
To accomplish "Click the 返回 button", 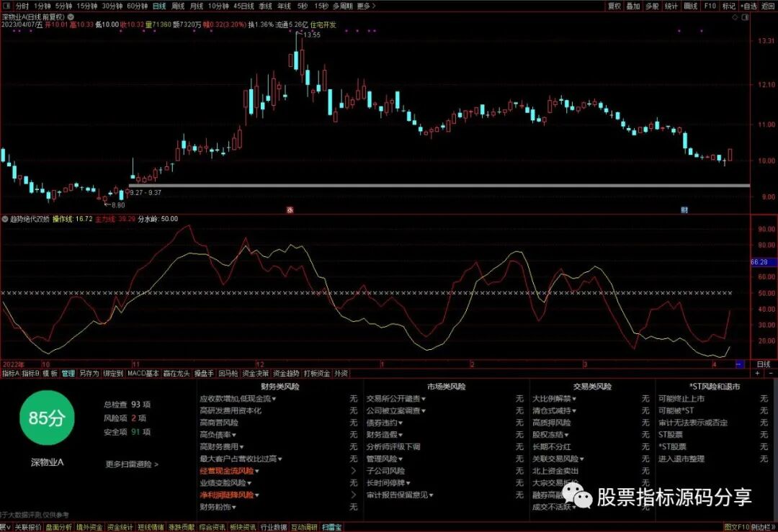I will coord(768,6).
